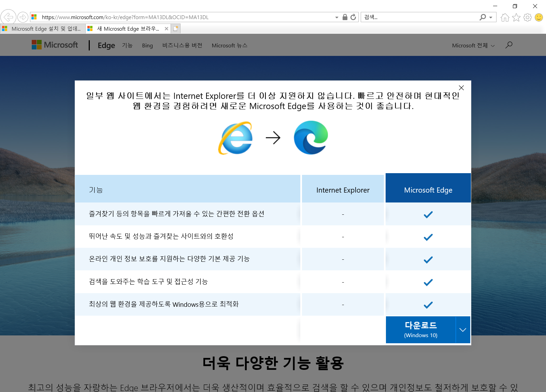Open Favorites star icon
546x392 pixels.
516,17
